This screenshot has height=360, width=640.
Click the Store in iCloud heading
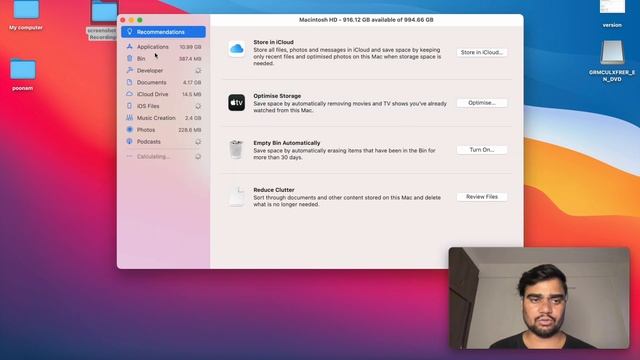[x=273, y=42]
